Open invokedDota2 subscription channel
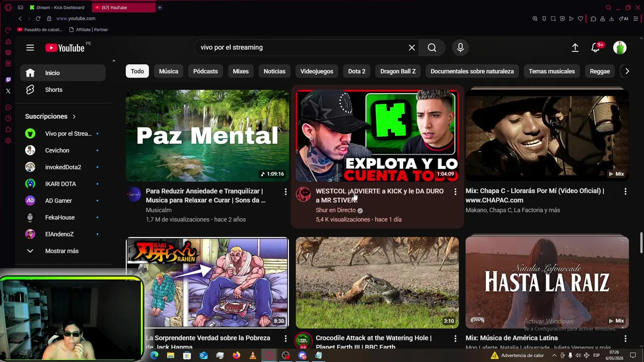Viewport: 644px width, 362px height. [x=63, y=167]
